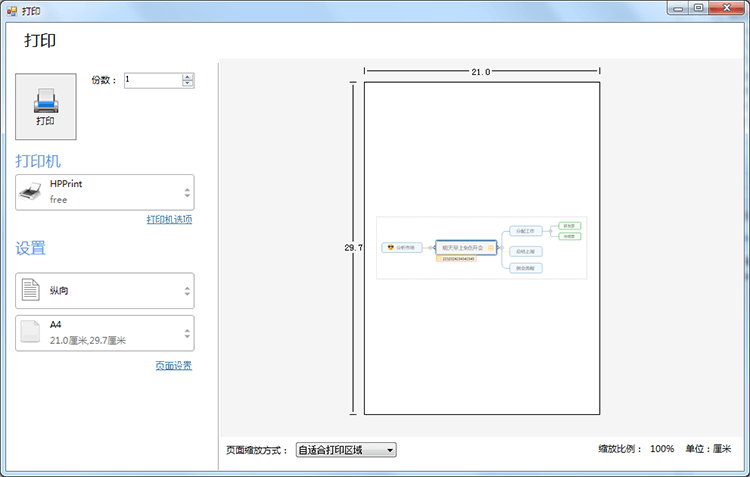
Task: Click the blank A4 paper icon
Action: click(31, 332)
